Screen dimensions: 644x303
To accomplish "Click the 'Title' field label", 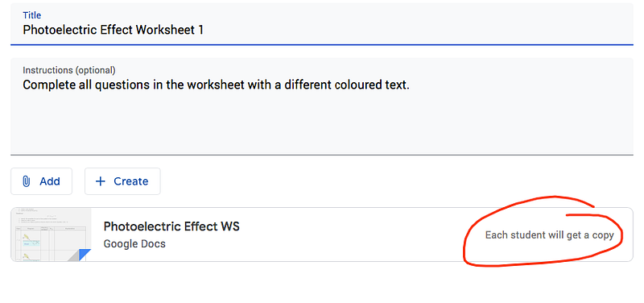I will click(32, 15).
